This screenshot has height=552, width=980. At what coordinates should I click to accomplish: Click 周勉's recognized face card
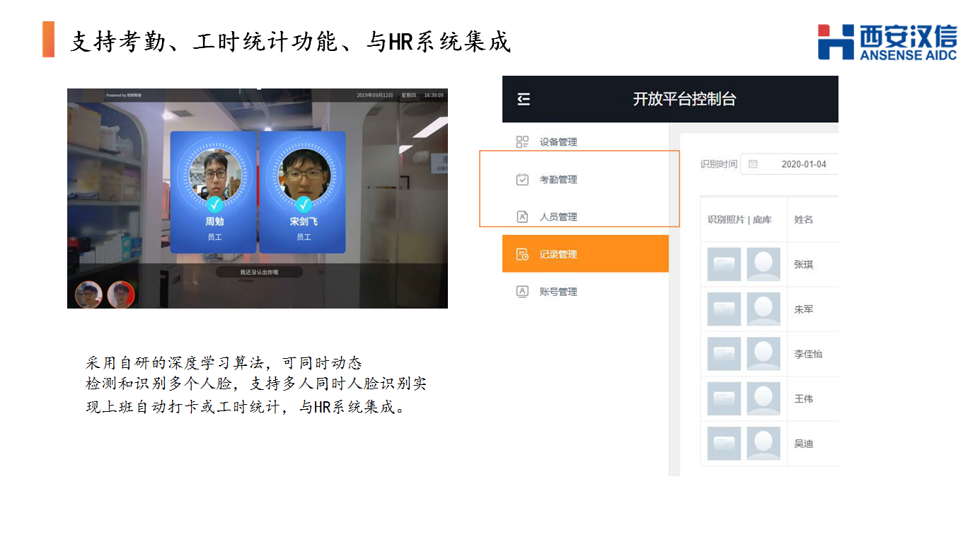point(214,192)
